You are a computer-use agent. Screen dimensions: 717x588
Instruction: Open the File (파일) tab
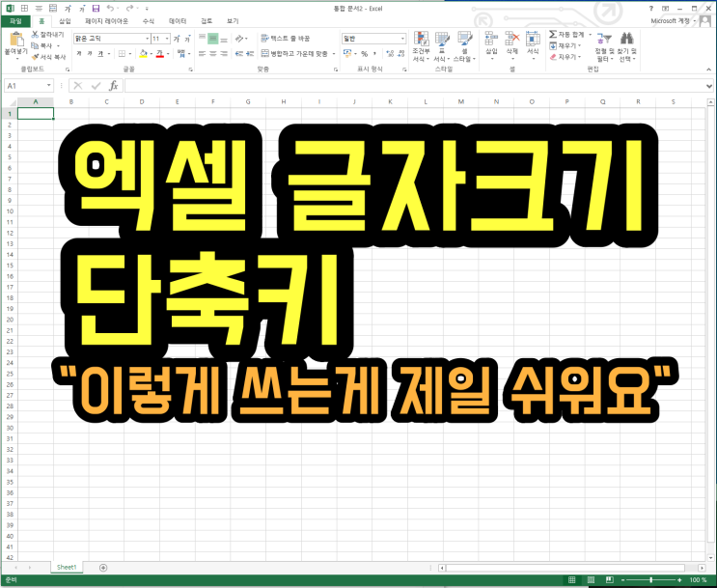click(15, 20)
